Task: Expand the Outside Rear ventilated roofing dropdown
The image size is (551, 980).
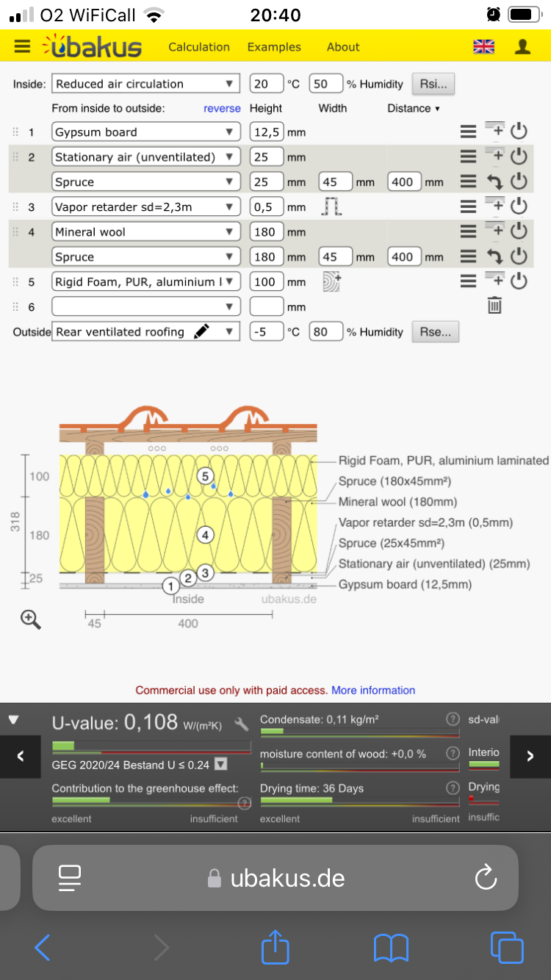Action: 145,332
